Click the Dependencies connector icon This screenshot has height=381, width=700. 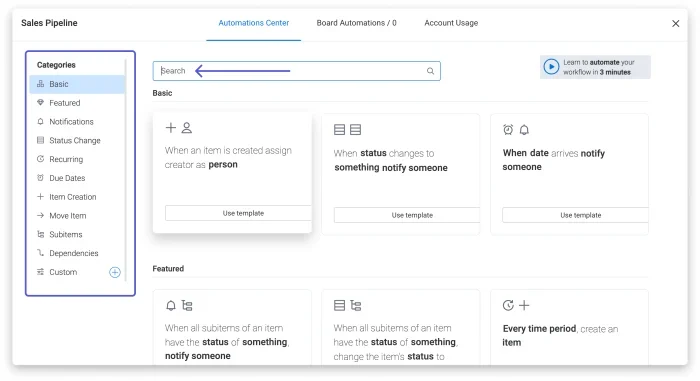point(40,253)
